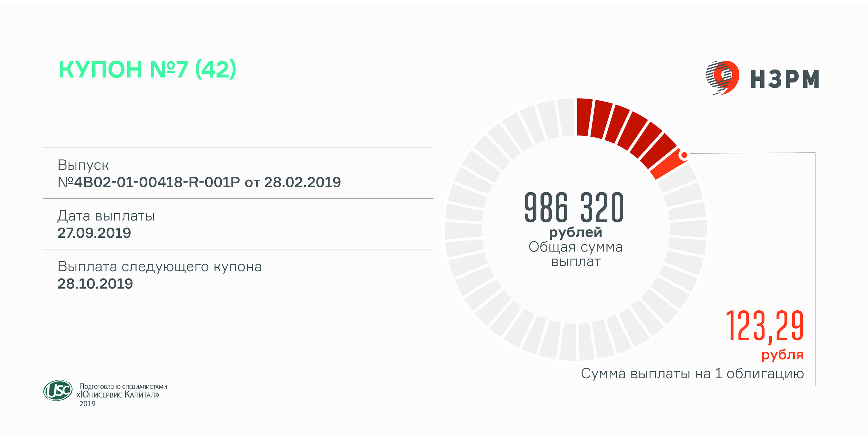
Task: Click the "Общая сумма выплат" caption
Action: pyautogui.click(x=575, y=254)
